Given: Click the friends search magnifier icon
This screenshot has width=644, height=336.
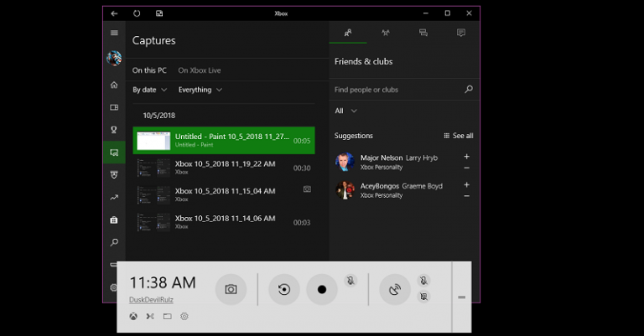Looking at the screenshot, I should [x=469, y=89].
